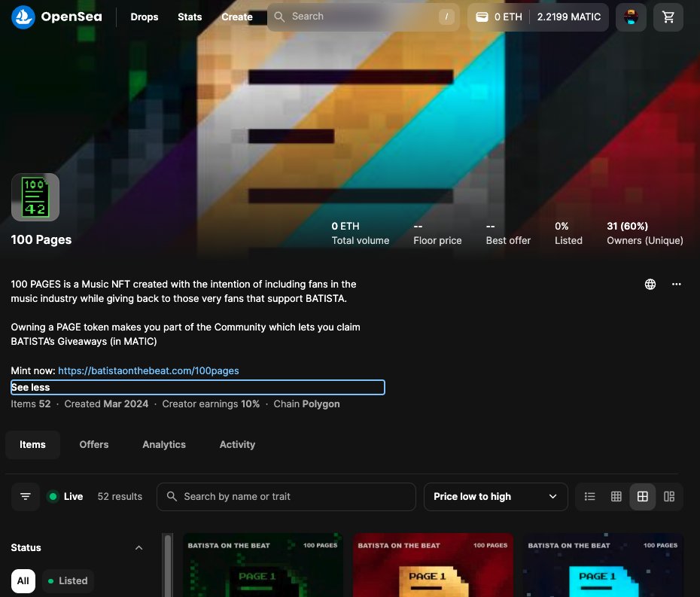Click the 100 Pages collection avatar
Viewport: 700px width, 597px height.
coord(35,197)
